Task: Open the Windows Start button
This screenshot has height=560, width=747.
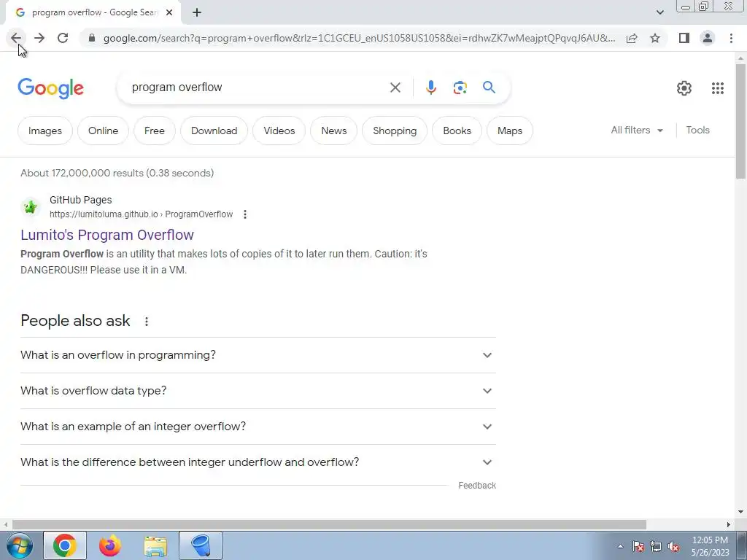Action: [19, 545]
